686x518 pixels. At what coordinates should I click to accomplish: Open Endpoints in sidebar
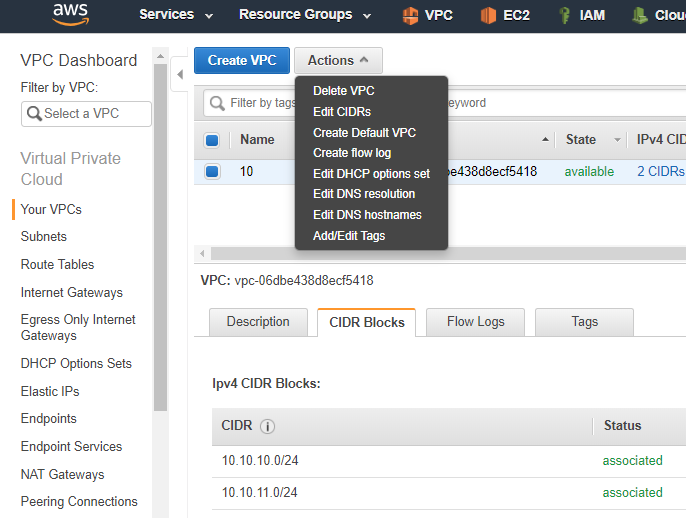pos(49,418)
